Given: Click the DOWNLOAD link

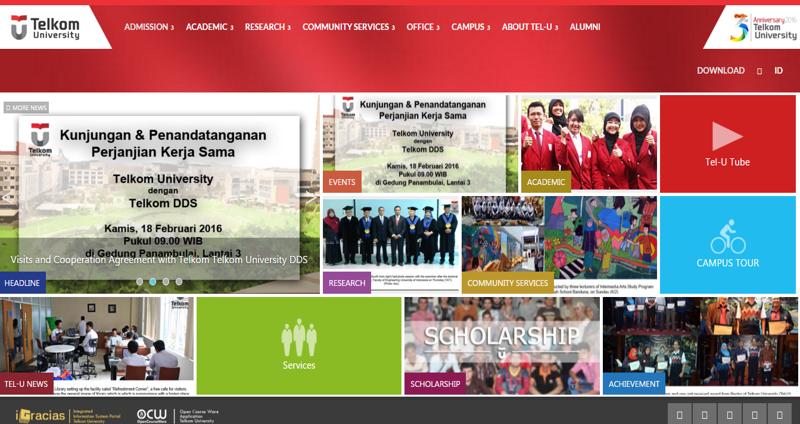Looking at the screenshot, I should tap(720, 71).
